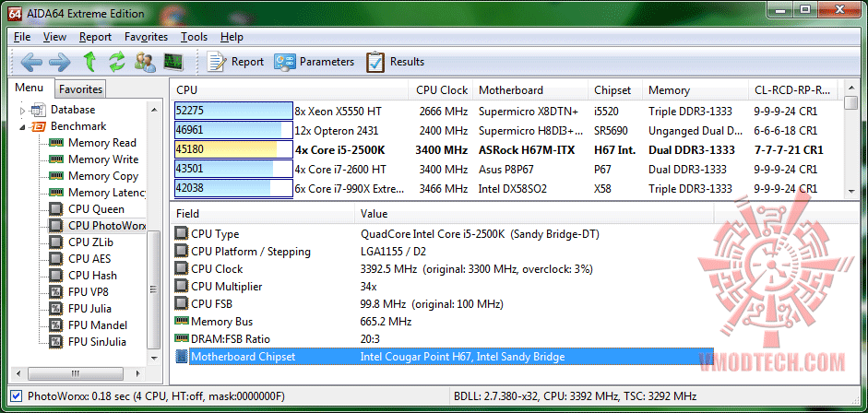Select the Memory Bus field row

coord(442,322)
